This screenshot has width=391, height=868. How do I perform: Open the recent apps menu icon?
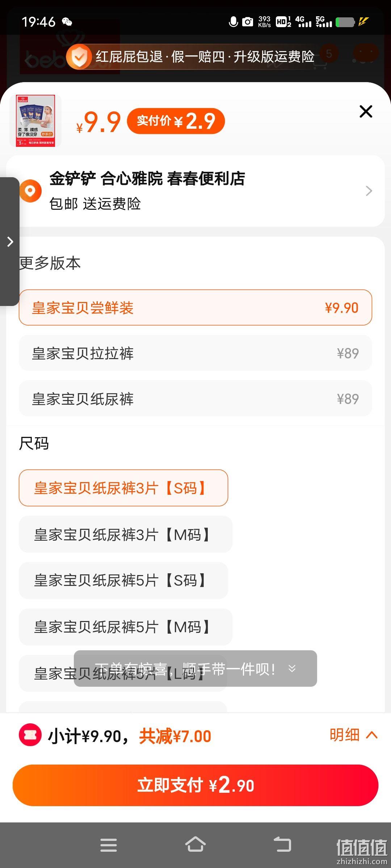tap(109, 845)
